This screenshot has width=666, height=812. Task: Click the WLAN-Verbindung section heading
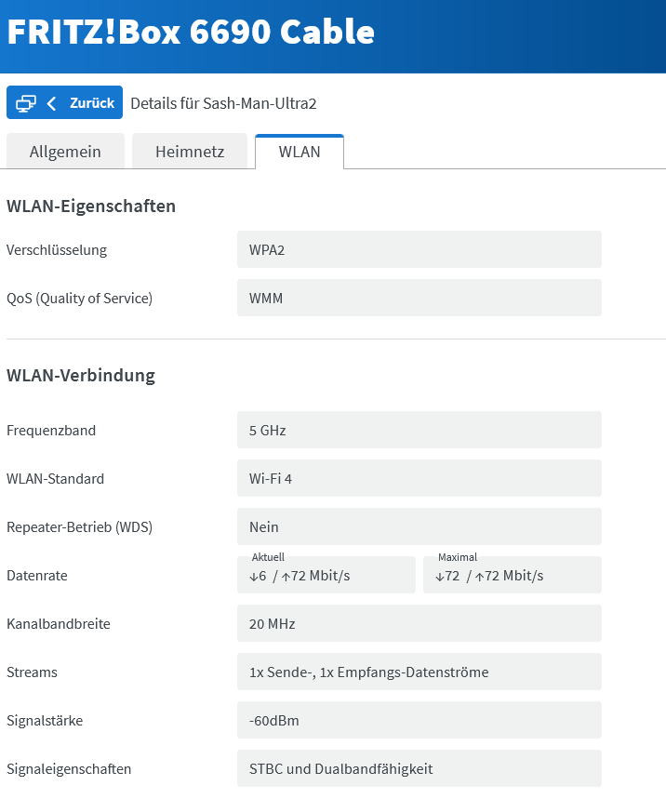(x=81, y=375)
